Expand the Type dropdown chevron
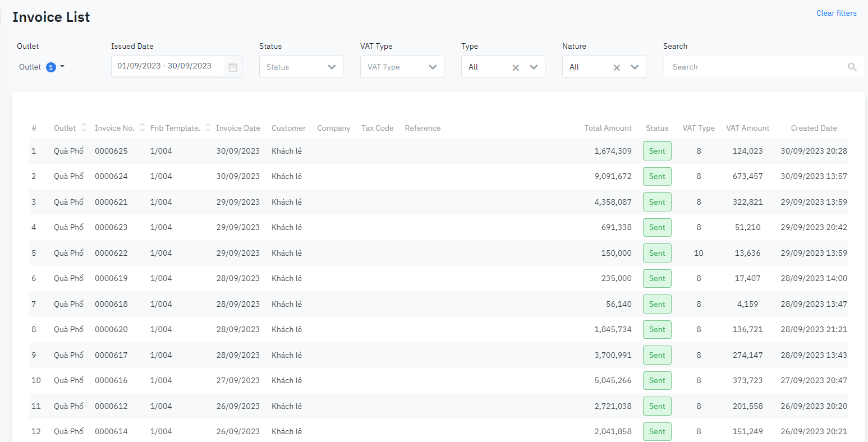The image size is (868, 442). (x=534, y=67)
